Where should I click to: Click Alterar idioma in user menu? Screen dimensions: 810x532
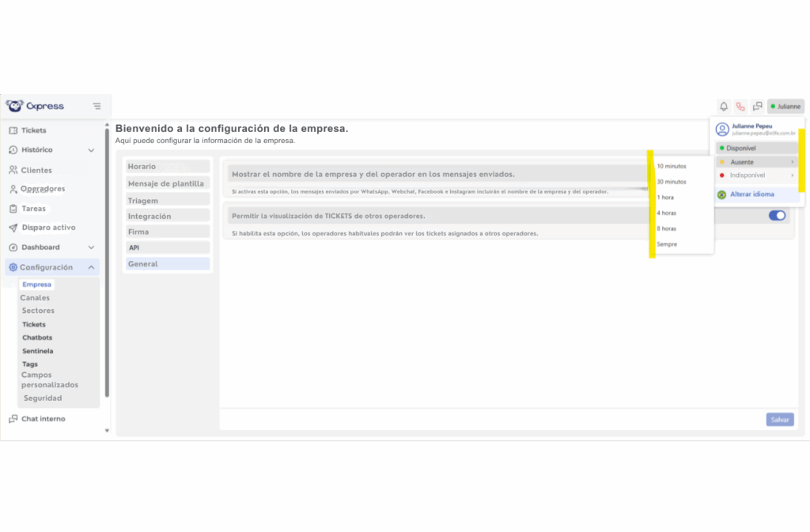[751, 194]
